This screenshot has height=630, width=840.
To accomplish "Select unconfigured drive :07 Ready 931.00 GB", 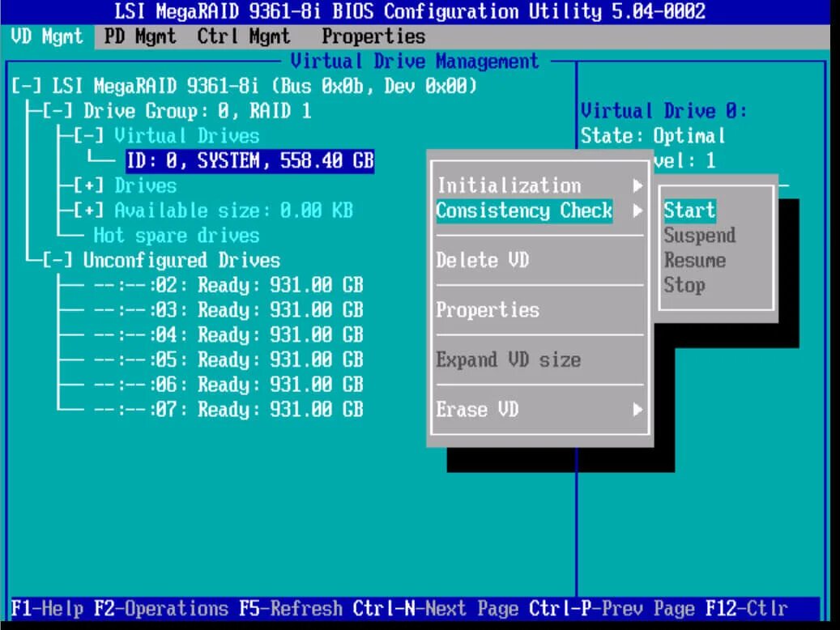I will pos(228,410).
